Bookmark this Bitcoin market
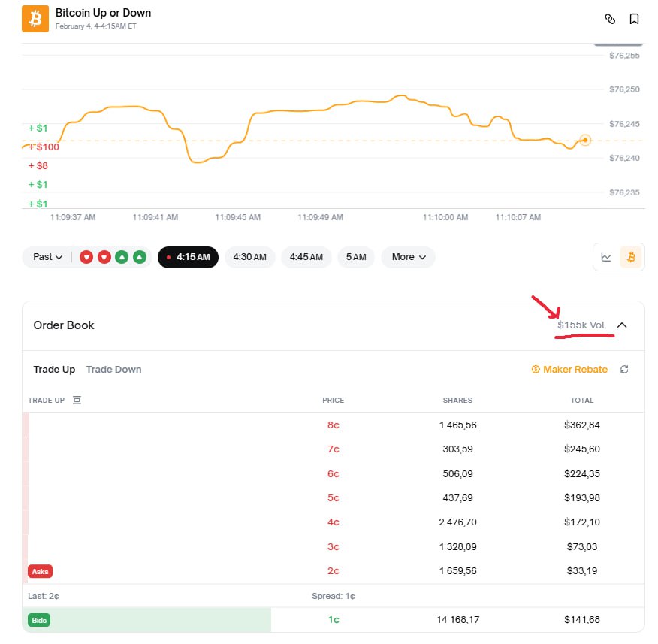658x644 pixels. [x=634, y=19]
